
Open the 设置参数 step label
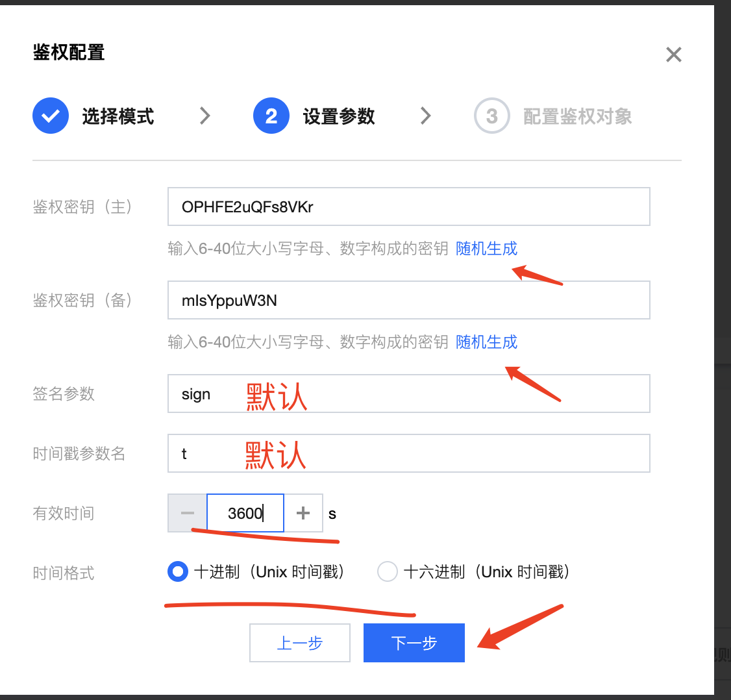(338, 116)
